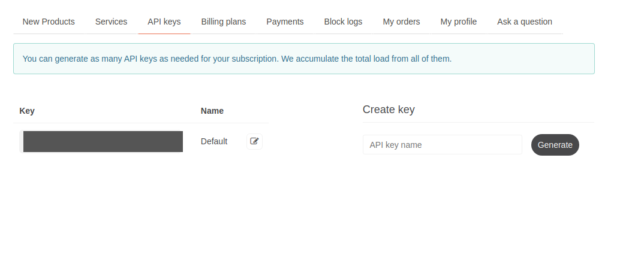Open the My orders tab
Viewport: 644px width, 258px height.
(x=401, y=22)
